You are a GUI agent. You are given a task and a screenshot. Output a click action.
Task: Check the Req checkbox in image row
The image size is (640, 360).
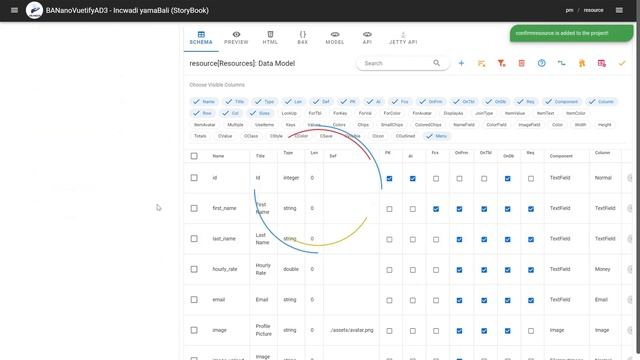point(531,331)
